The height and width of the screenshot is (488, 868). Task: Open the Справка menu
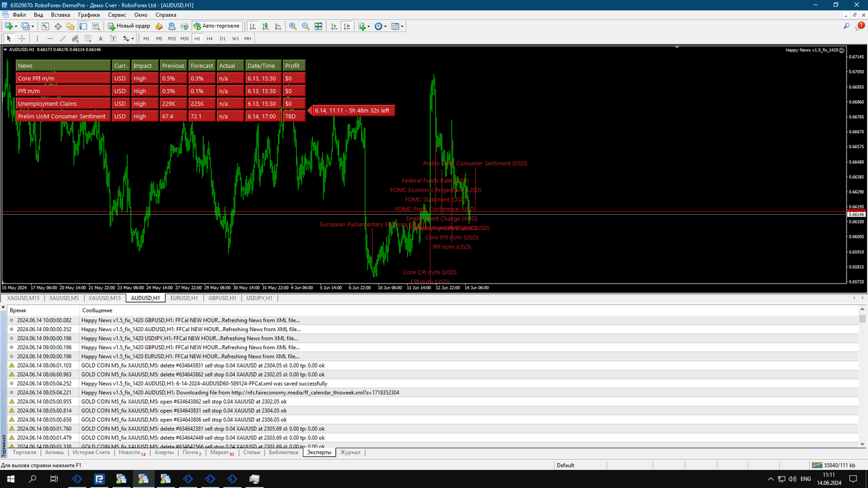click(x=166, y=15)
